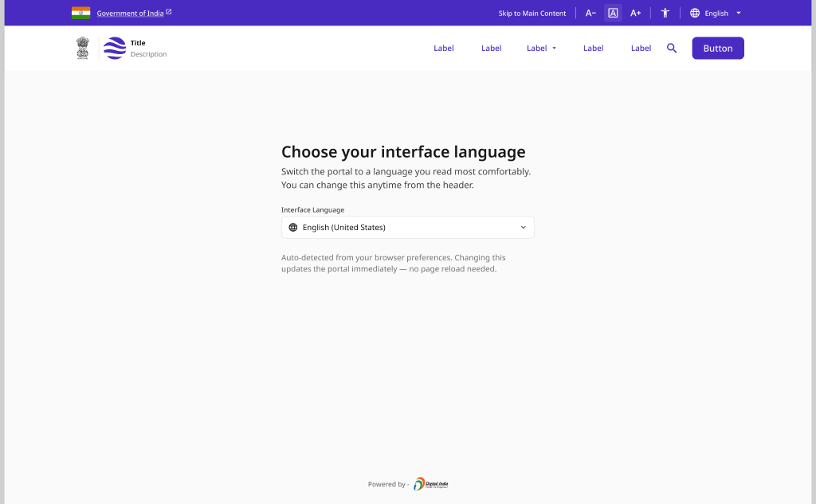Click the Powered by footer text

tap(388, 484)
